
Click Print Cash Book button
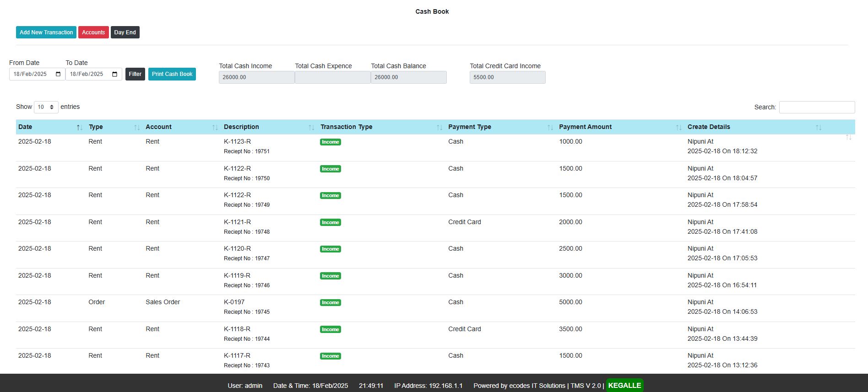point(172,74)
